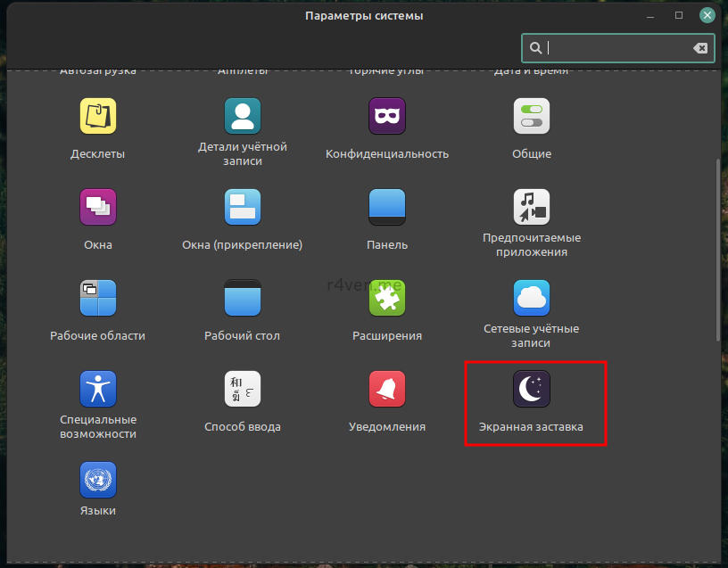Open the Уведомления notifications settings
Image resolution: width=728 pixels, height=568 pixels.
tap(387, 390)
